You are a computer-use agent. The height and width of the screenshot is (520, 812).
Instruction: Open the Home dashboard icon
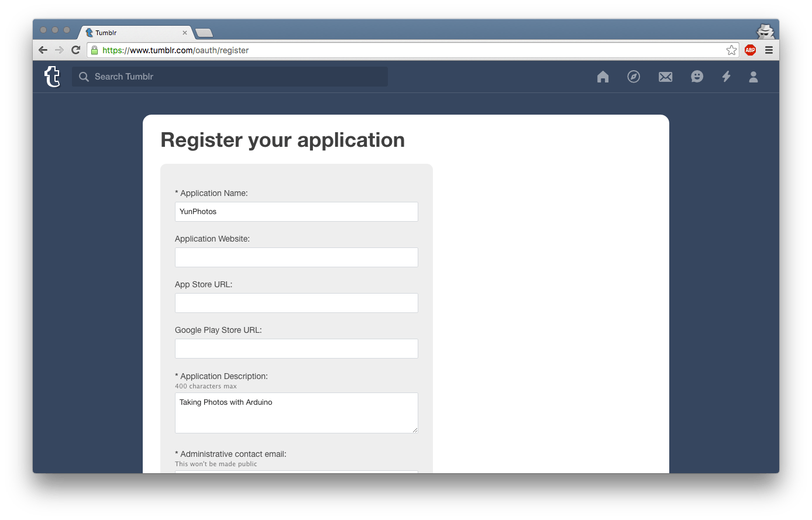pyautogui.click(x=603, y=77)
